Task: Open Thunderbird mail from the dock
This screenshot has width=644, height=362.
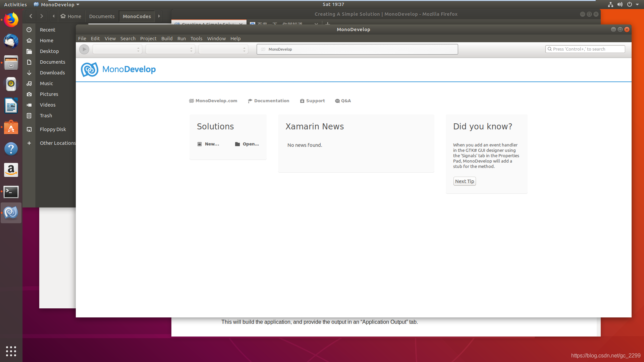Action: coord(11,41)
